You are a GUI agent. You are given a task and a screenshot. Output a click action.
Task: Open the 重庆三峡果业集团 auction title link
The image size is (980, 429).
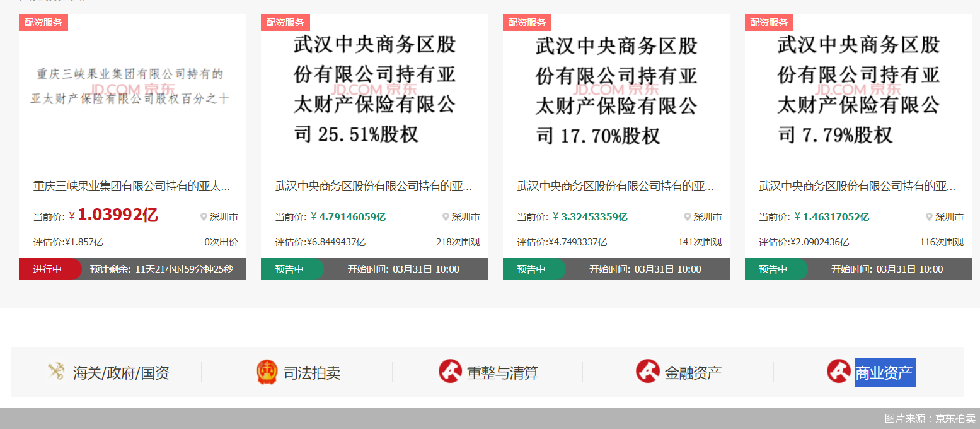coord(131,185)
